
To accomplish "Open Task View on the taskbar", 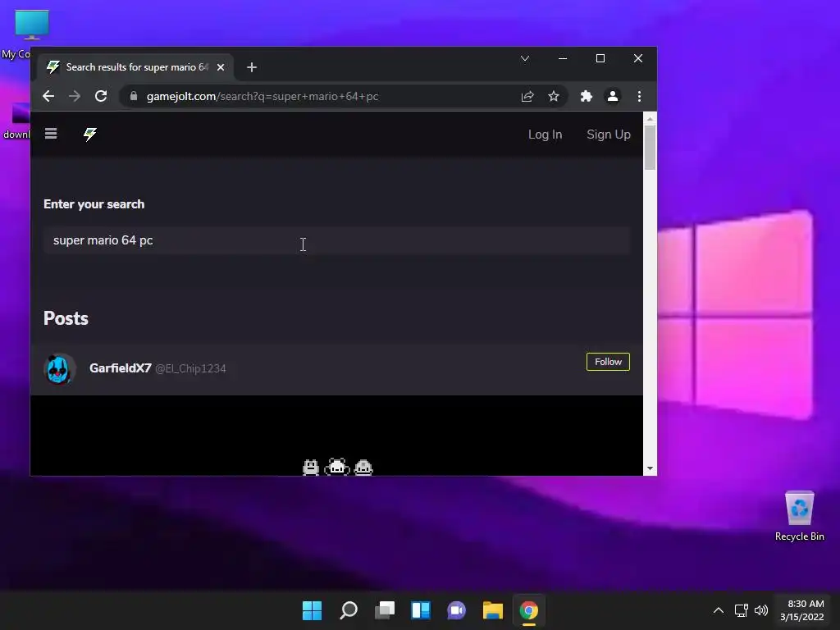I will pos(385,610).
